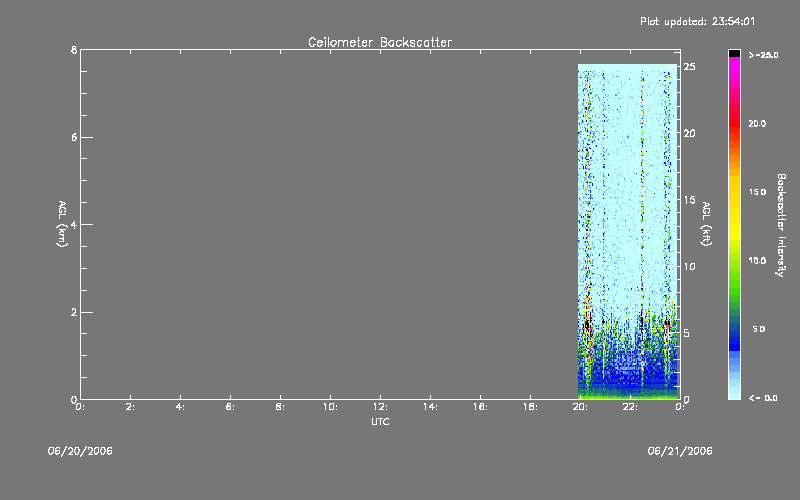Click the '15.0' colorbar tick label
Image resolution: width=800 pixels, height=500 pixels.
point(757,192)
